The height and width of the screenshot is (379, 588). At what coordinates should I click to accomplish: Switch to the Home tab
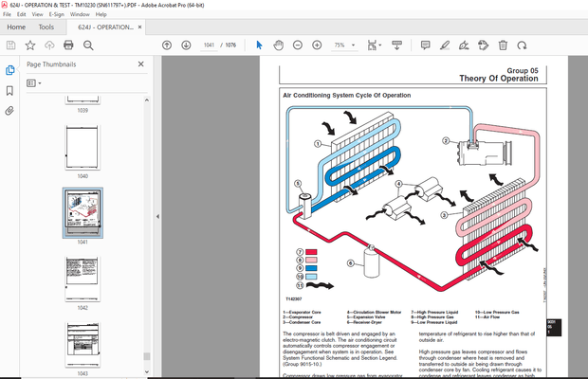(x=16, y=27)
